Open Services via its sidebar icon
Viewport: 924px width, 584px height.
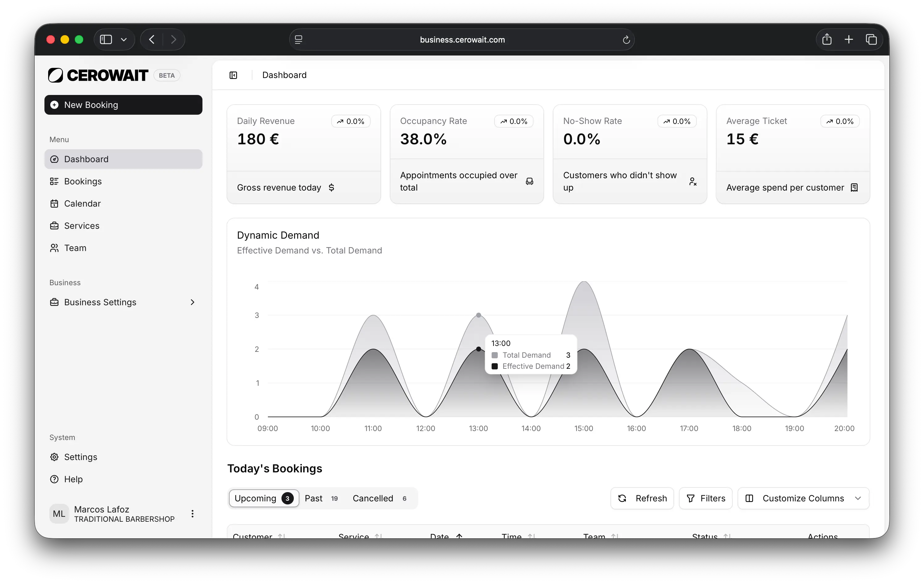(x=55, y=225)
